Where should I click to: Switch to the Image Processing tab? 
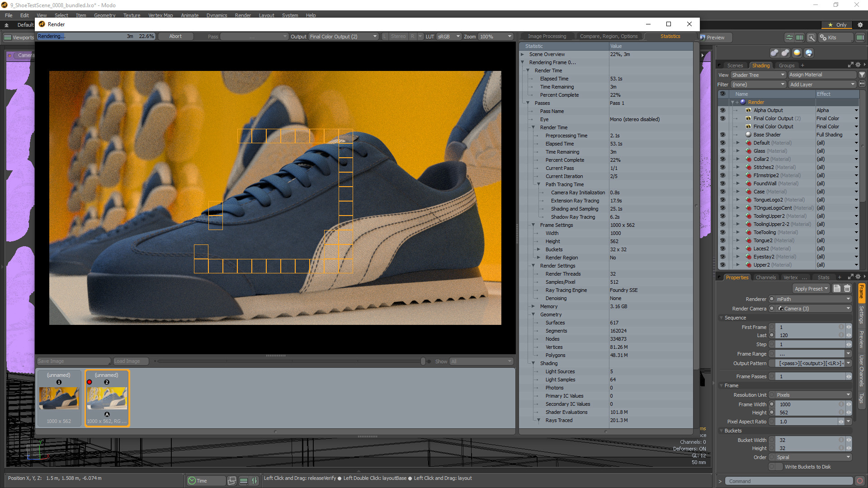point(547,36)
